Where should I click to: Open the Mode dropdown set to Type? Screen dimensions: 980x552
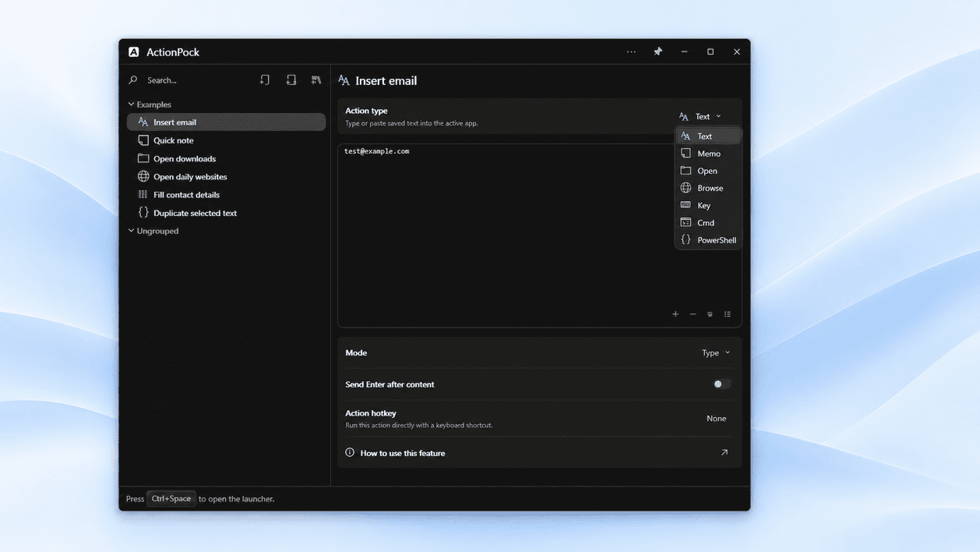pos(716,353)
